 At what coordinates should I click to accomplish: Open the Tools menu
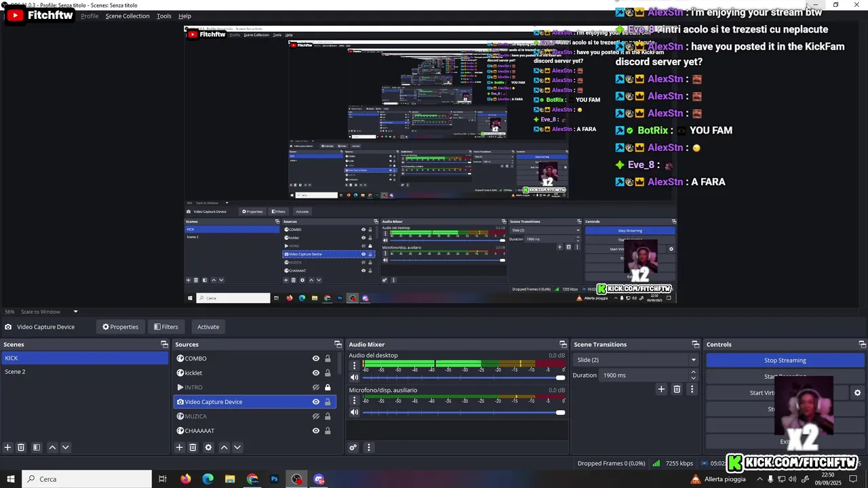point(164,16)
